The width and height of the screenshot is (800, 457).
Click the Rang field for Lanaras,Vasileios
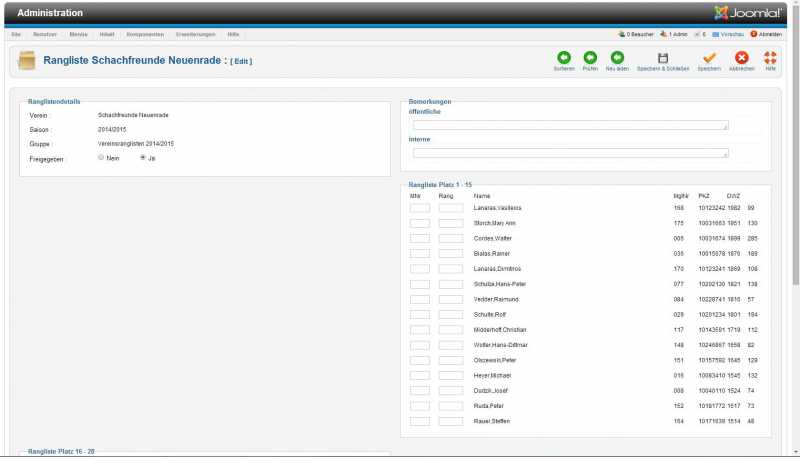(450, 208)
